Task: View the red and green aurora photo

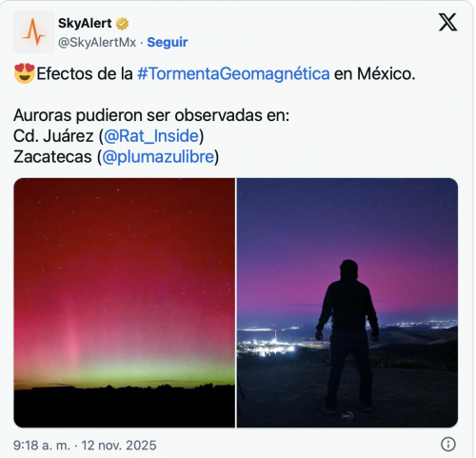Action: pyautogui.click(x=125, y=303)
